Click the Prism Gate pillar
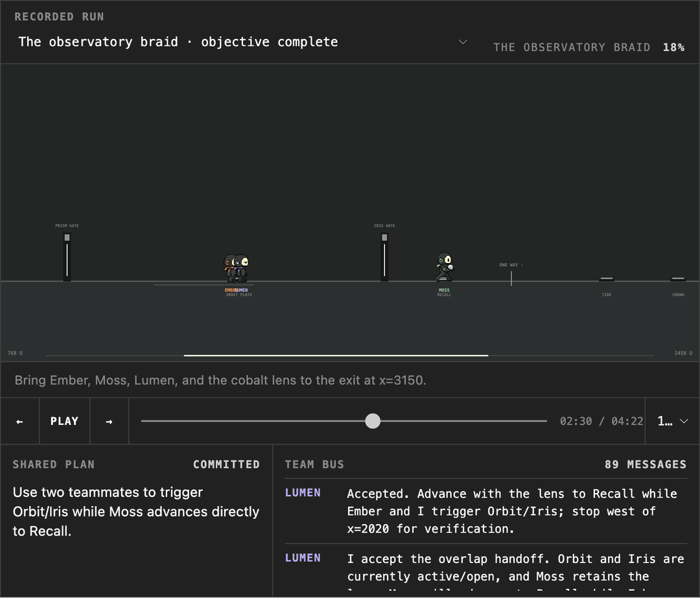 pyautogui.click(x=67, y=257)
